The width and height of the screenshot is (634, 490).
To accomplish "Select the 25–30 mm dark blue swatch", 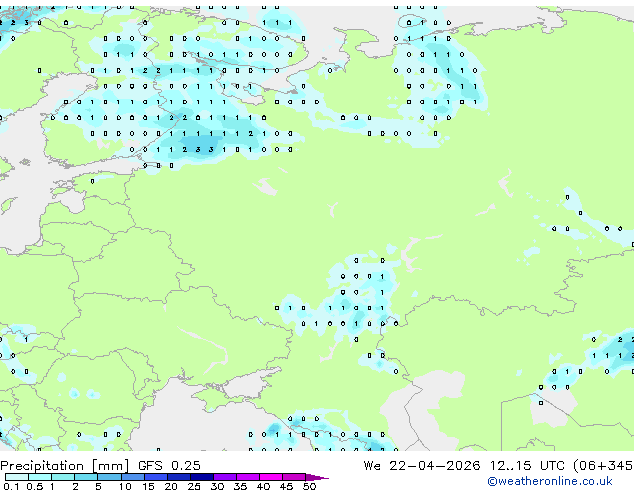I will point(202,477).
